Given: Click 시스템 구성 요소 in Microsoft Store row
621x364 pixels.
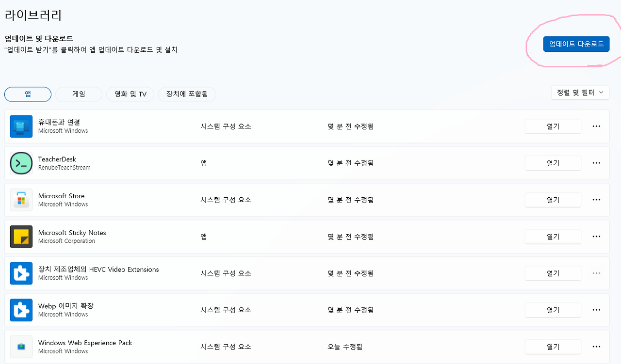Looking at the screenshot, I should point(226,200).
